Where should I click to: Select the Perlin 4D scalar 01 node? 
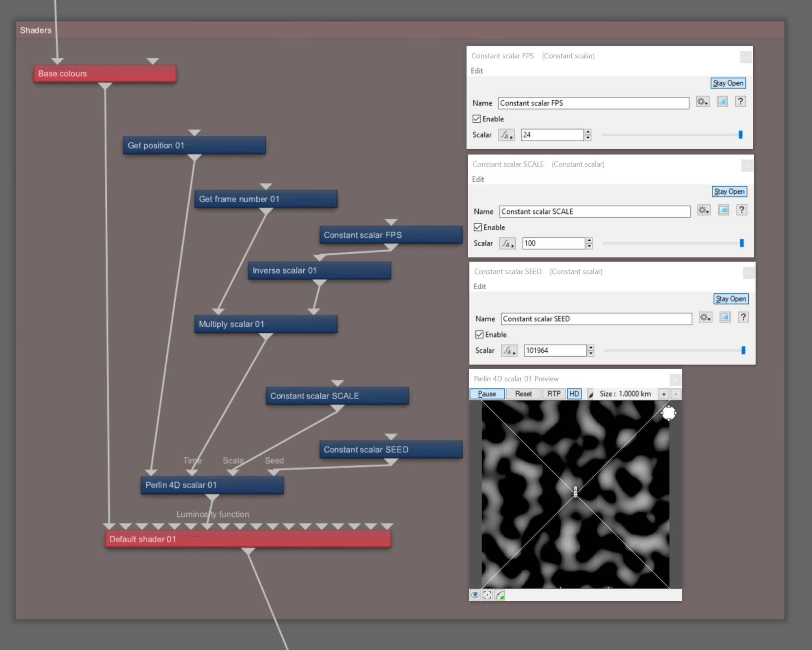[x=212, y=485]
